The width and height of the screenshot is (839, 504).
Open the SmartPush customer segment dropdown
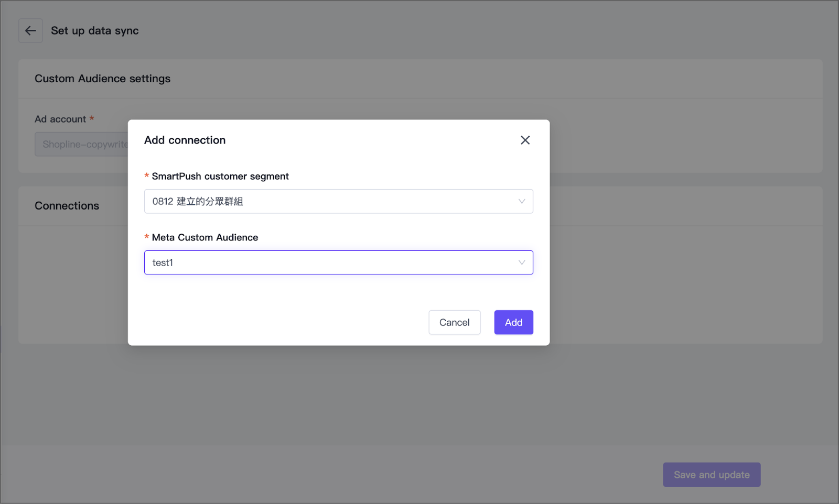point(338,202)
